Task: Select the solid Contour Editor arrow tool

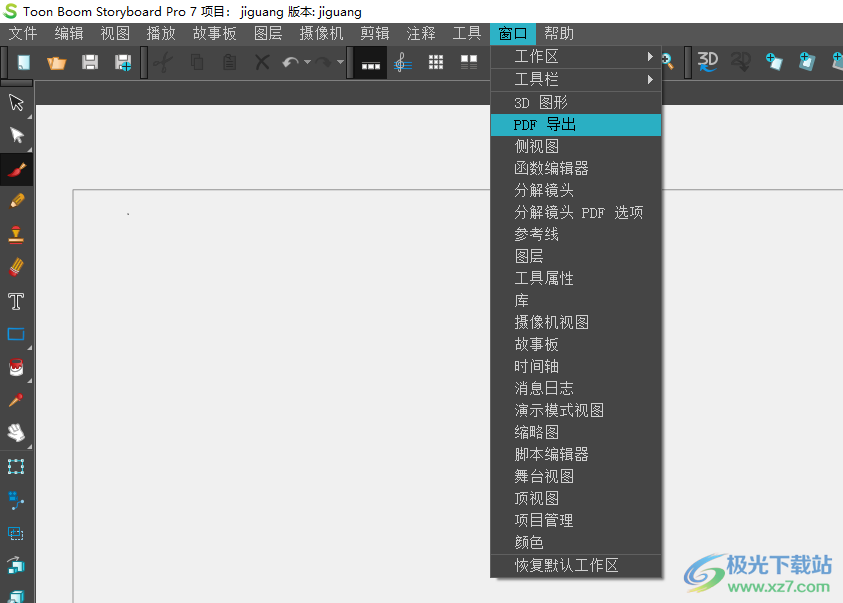Action: coord(17,135)
